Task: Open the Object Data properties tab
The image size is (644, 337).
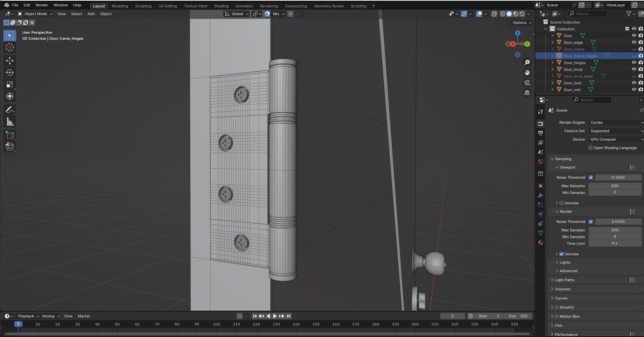Action: pos(541,233)
